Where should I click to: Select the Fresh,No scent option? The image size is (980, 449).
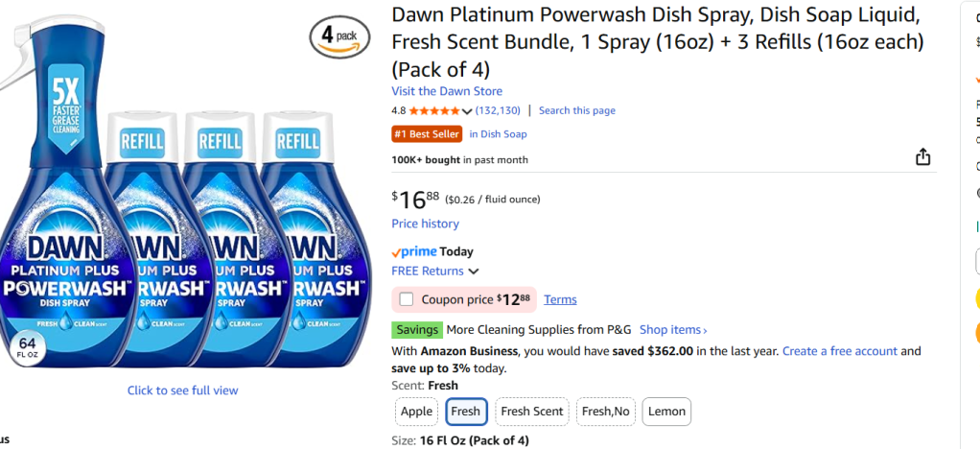[x=605, y=412]
